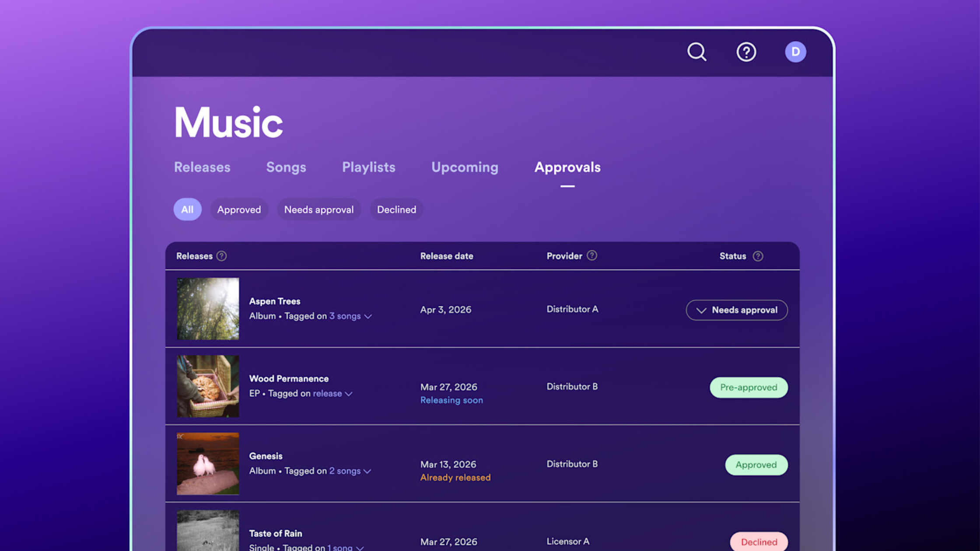Expand 1 song for Taste of Rain
The image size is (980, 551).
tap(345, 547)
